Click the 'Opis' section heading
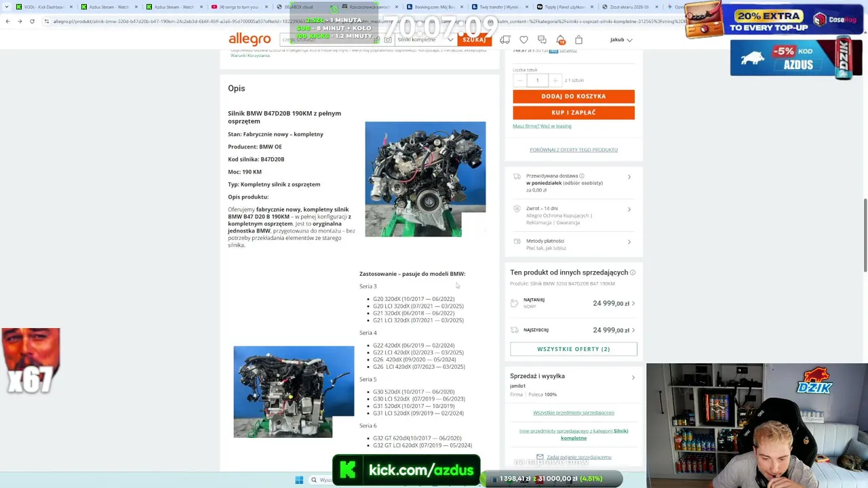Screen dimensions: 868x488 (237, 88)
